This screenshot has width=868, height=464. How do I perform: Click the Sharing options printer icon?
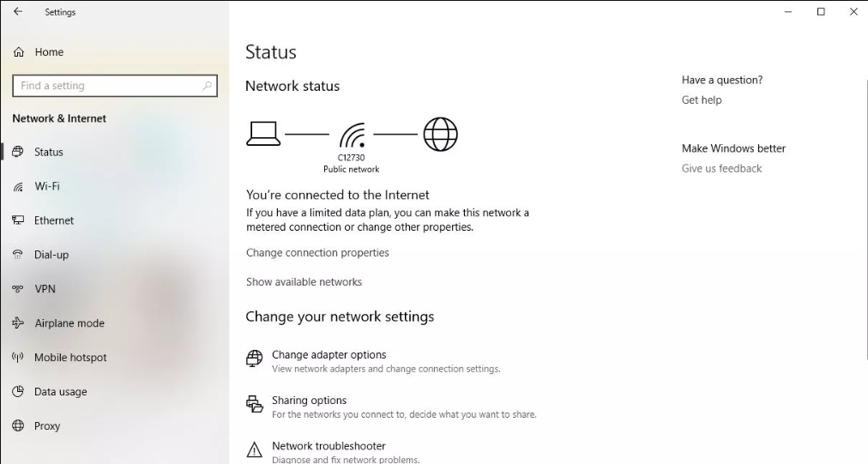click(x=254, y=404)
